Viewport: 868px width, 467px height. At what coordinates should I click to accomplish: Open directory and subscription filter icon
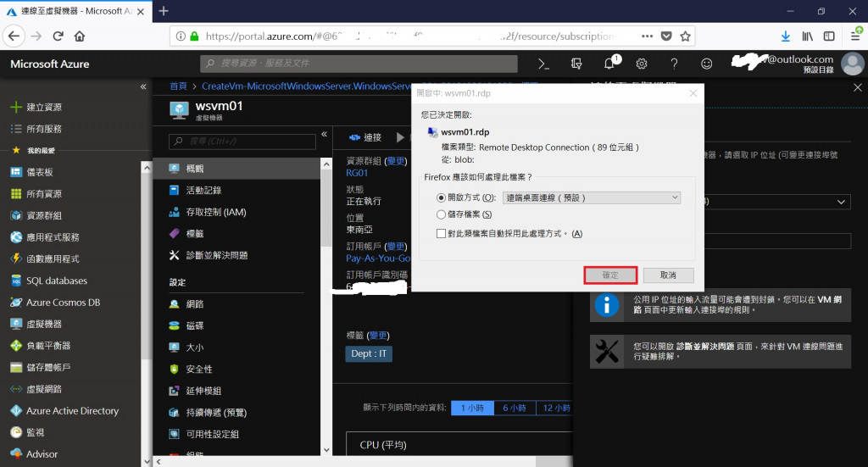[576, 64]
